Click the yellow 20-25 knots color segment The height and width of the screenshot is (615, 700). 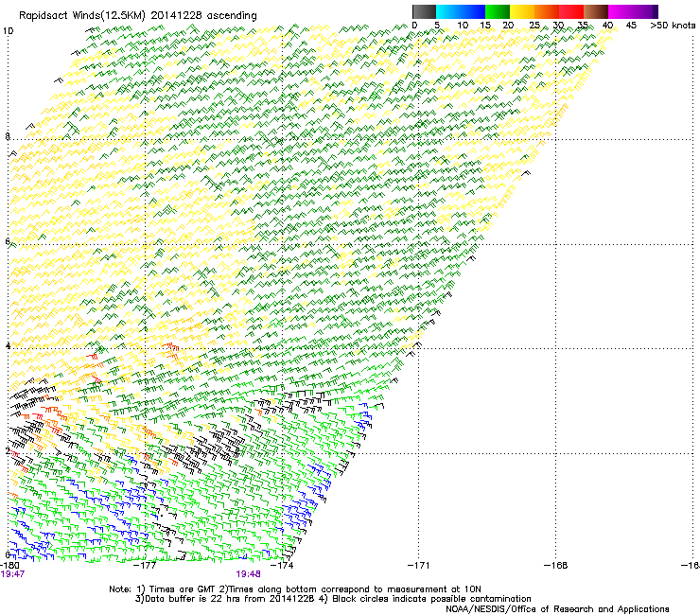(522, 11)
